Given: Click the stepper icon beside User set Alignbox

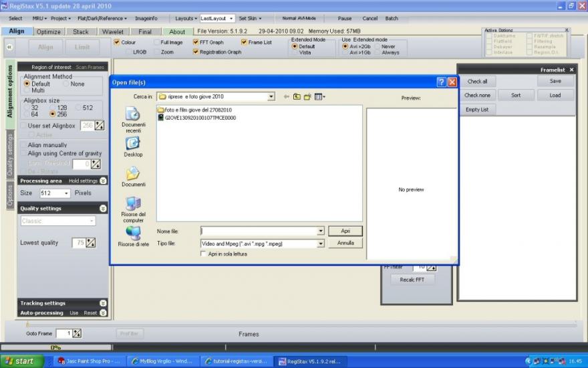Looking at the screenshot, I should 100,125.
